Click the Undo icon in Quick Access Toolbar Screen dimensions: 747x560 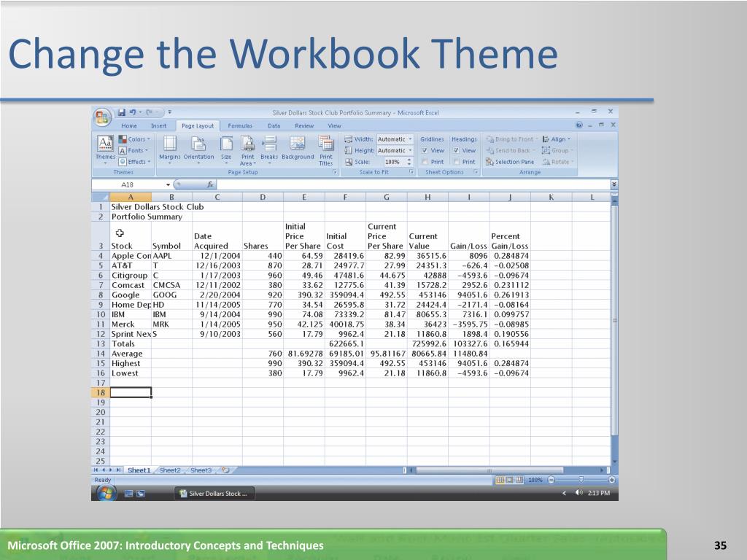click(133, 112)
